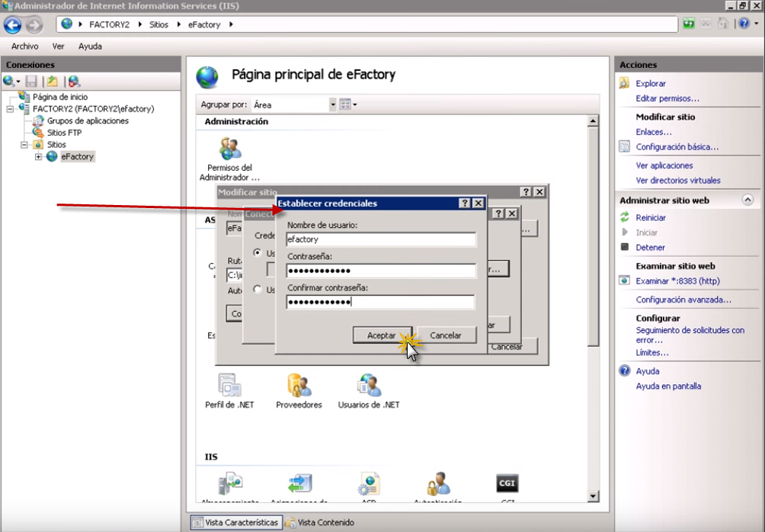Select Grupos de aplicaciones in the tree
This screenshot has height=532, width=765.
(88, 120)
